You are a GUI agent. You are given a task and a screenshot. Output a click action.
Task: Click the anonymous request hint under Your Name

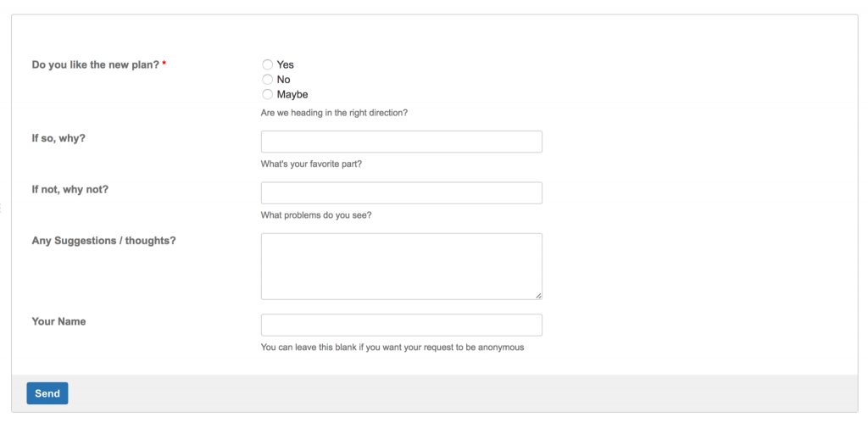coord(392,347)
